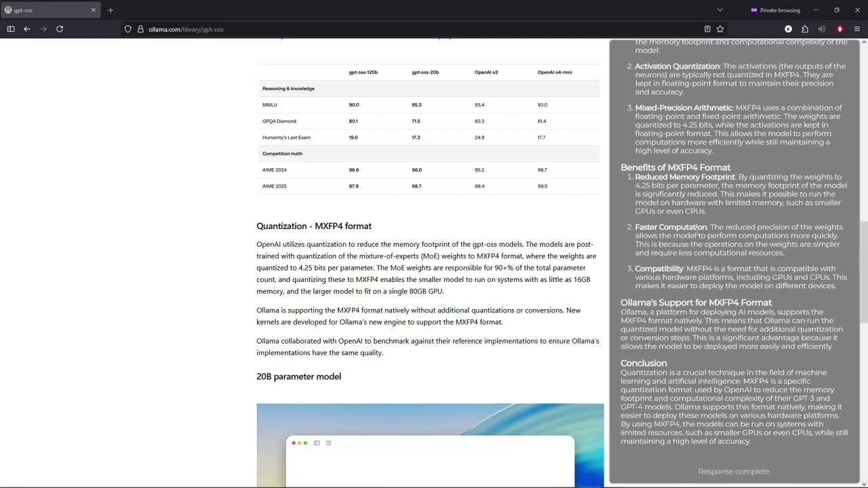
Task: Click AIME 2024 value 96.6
Action: [354, 170]
